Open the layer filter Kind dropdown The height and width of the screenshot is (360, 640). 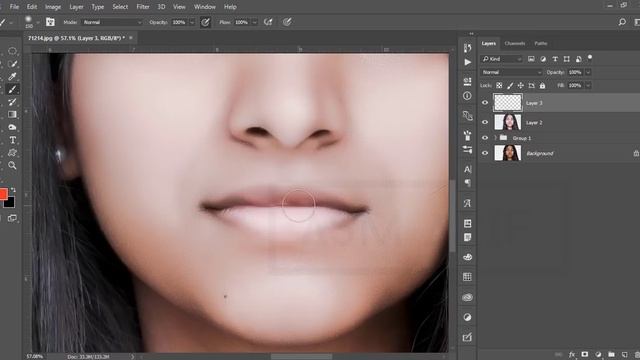coord(502,59)
